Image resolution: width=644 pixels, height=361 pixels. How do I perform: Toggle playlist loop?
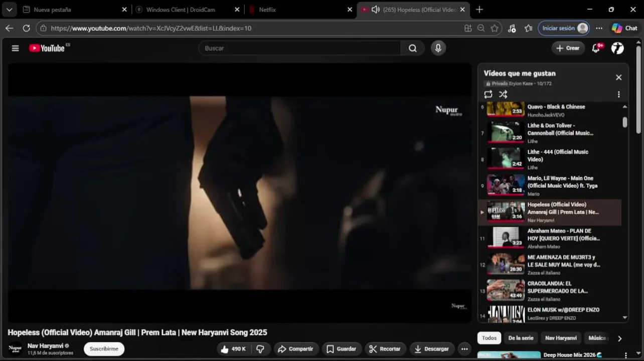488,94
